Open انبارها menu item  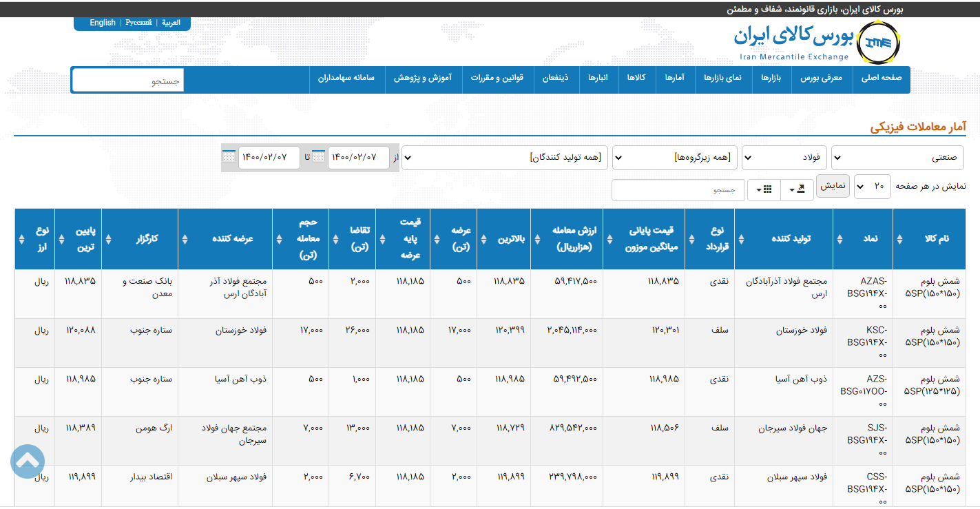598,79
